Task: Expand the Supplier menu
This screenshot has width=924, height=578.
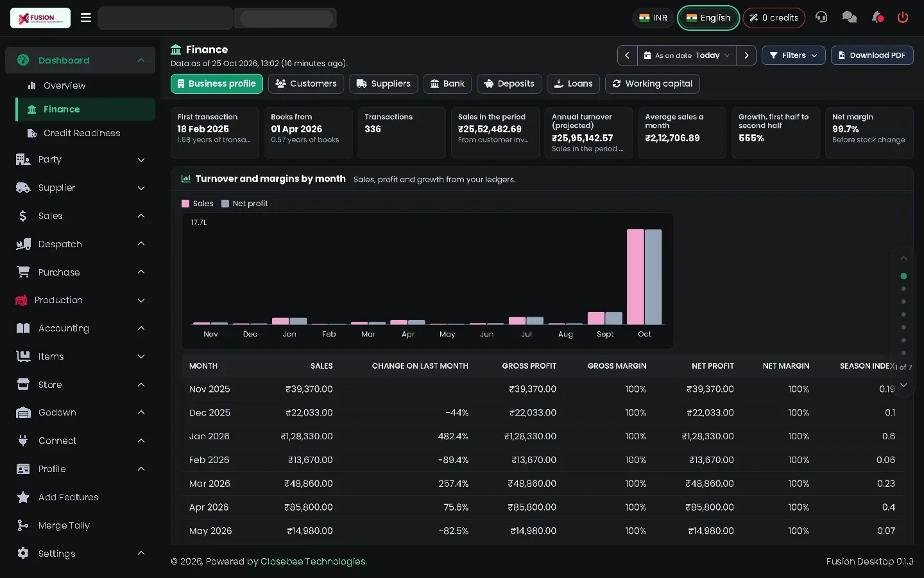Action: [x=80, y=188]
